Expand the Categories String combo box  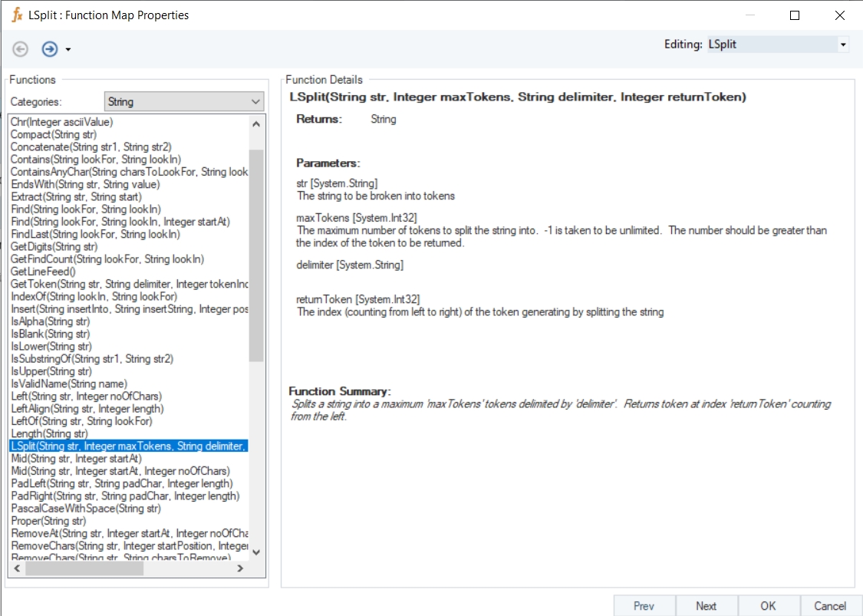coord(255,101)
